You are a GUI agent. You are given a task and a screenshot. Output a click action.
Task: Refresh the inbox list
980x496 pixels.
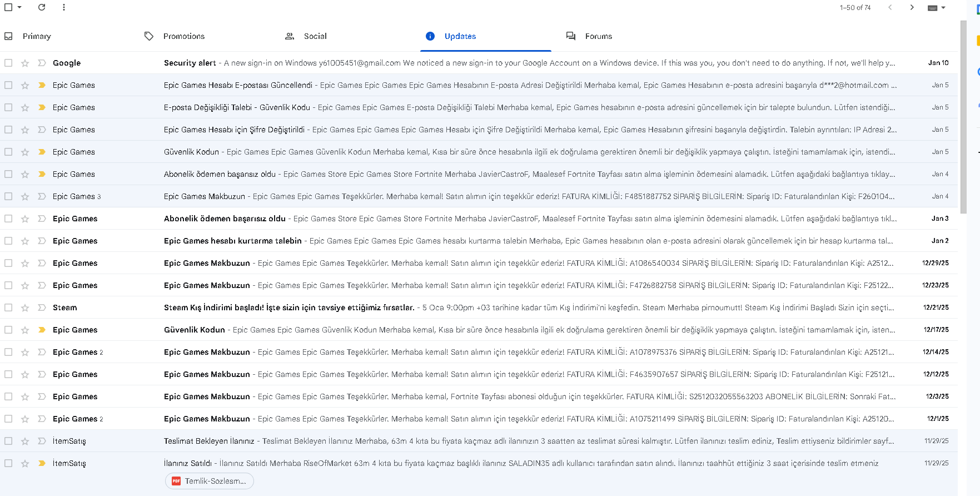[x=42, y=7]
